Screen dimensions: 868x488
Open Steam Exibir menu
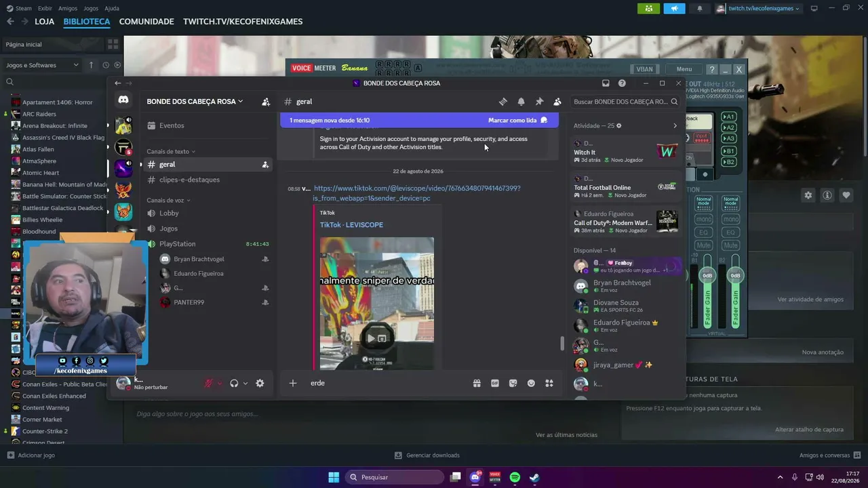(45, 9)
